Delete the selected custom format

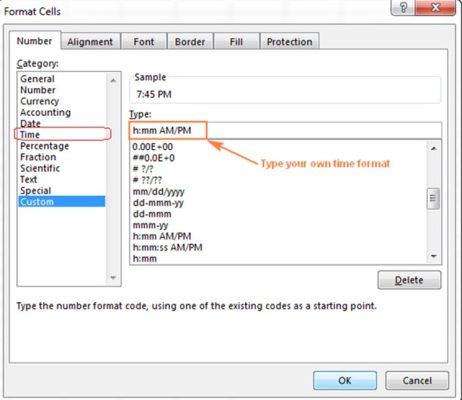point(409,280)
